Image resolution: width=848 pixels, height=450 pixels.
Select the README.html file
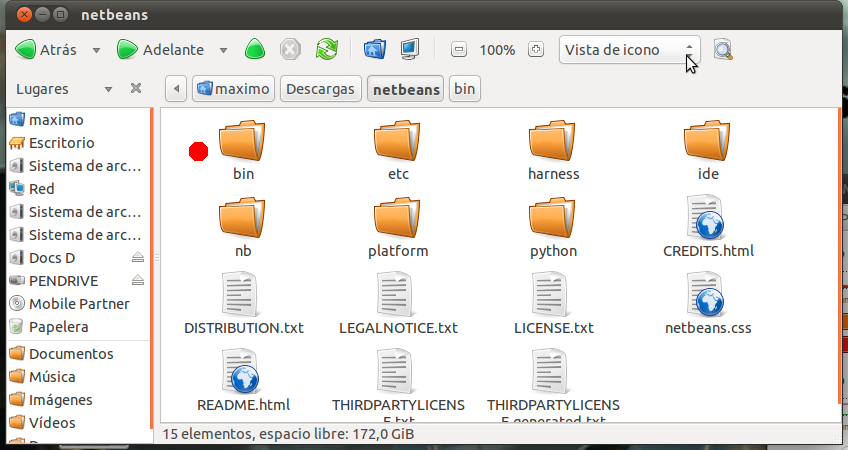coord(243,381)
